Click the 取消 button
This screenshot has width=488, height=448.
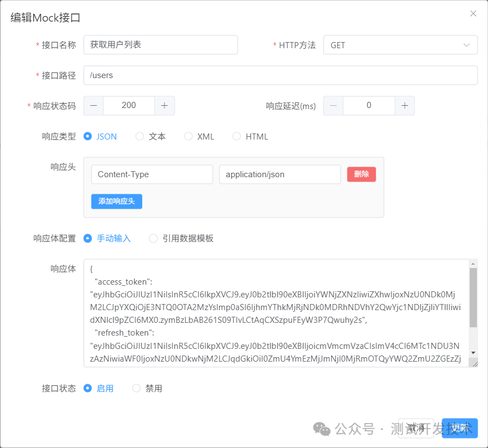point(417,428)
